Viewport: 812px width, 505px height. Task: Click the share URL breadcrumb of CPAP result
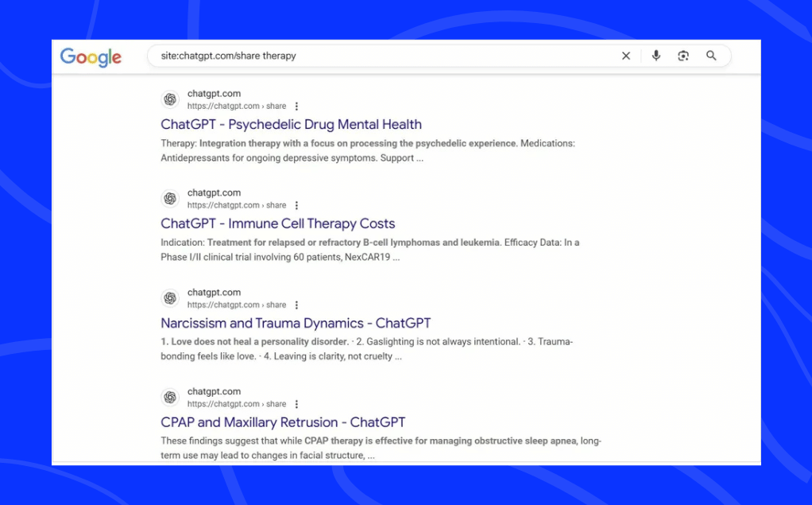(237, 404)
